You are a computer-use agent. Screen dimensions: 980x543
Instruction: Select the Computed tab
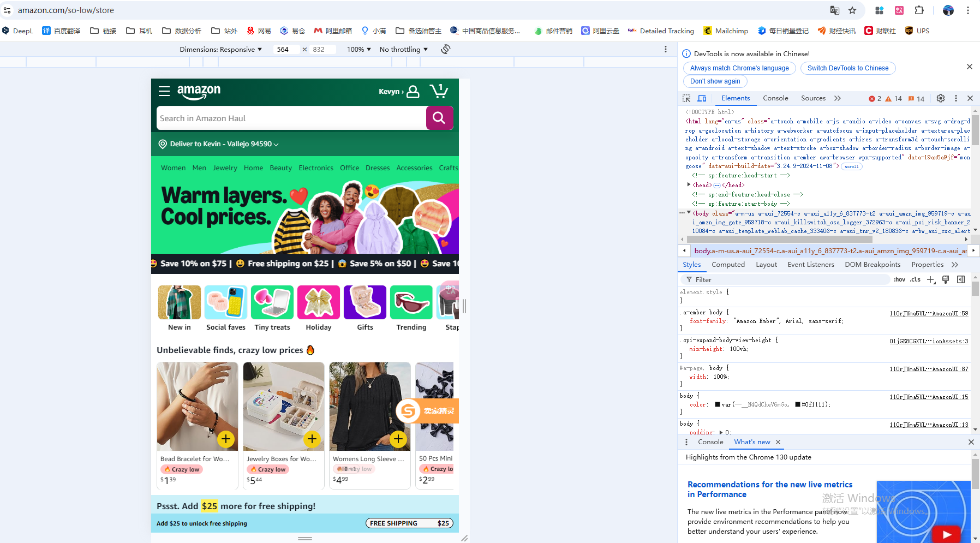tap(728, 265)
